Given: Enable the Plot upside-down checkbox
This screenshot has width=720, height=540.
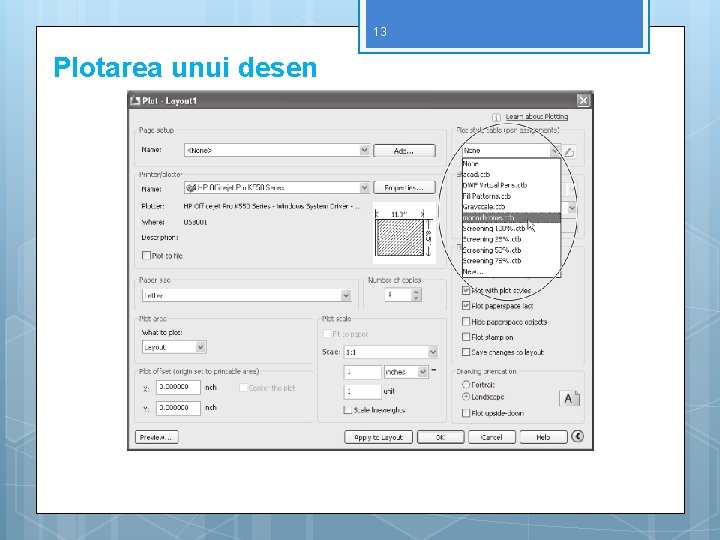Looking at the screenshot, I should pos(466,413).
